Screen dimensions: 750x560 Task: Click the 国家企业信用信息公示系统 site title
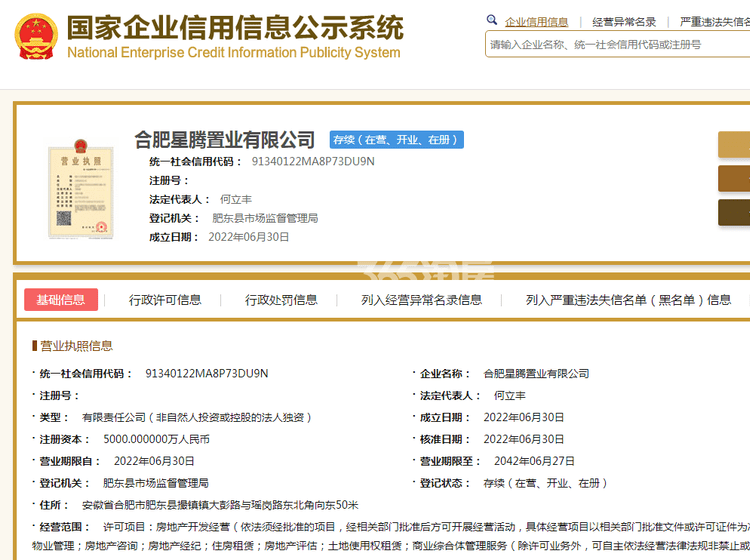[x=235, y=27]
